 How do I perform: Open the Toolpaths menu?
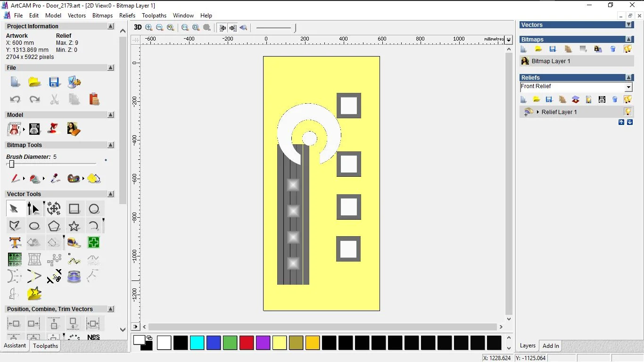point(154,16)
